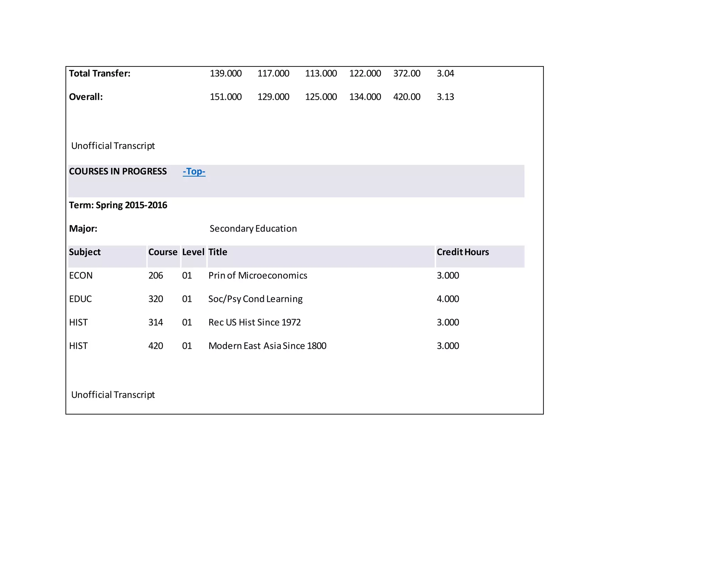Select Rec US Hist Since 1972 title

coord(255,323)
